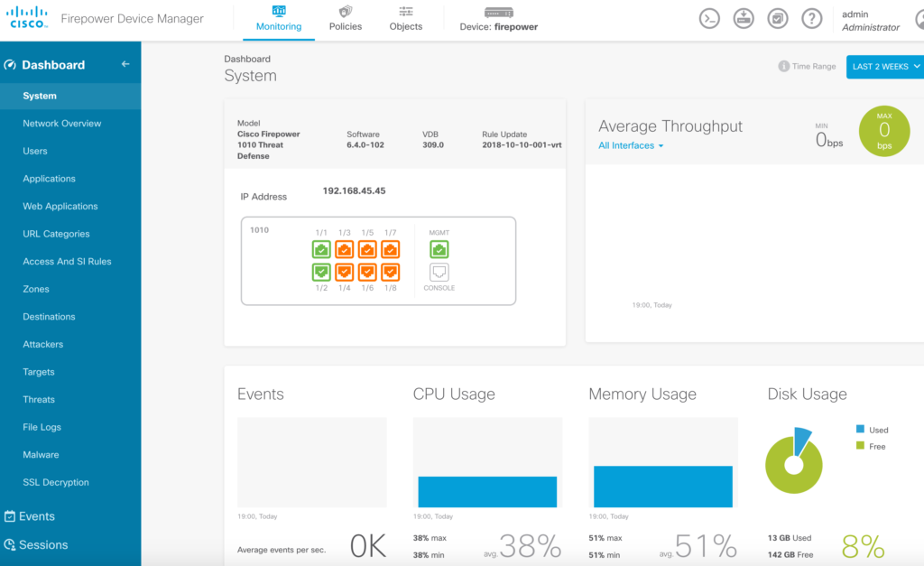Select interface port 1/8 icon
This screenshot has width=924, height=566.
tap(390, 271)
